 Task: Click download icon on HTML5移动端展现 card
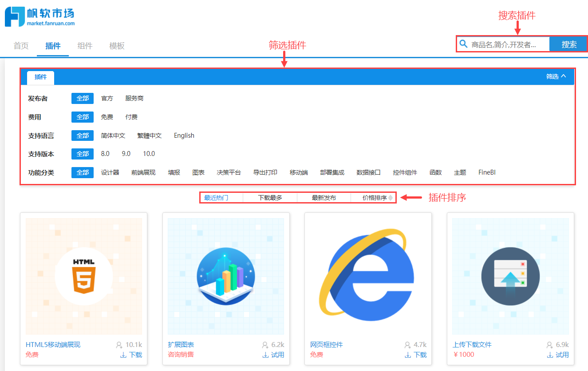[123, 355]
